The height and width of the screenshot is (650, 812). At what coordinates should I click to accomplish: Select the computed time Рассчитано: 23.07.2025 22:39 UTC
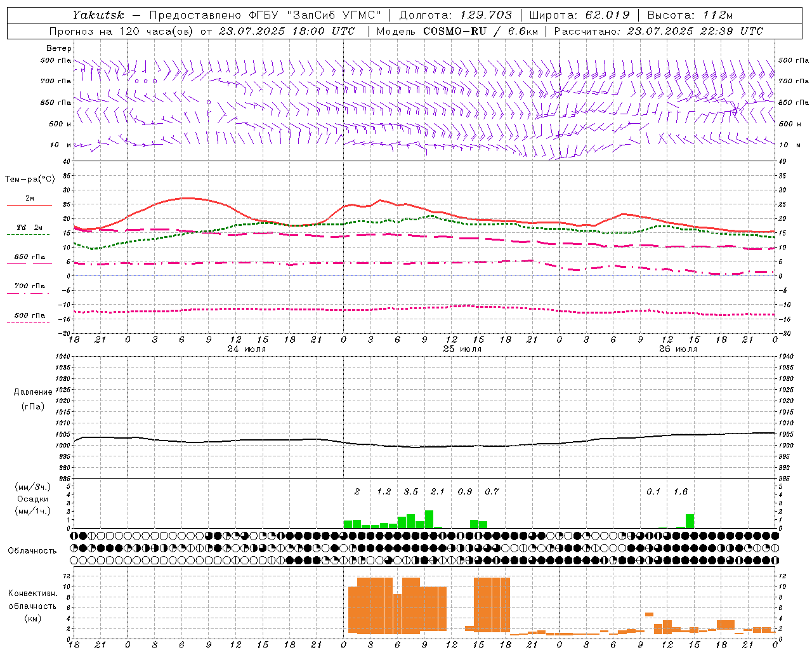pos(659,31)
